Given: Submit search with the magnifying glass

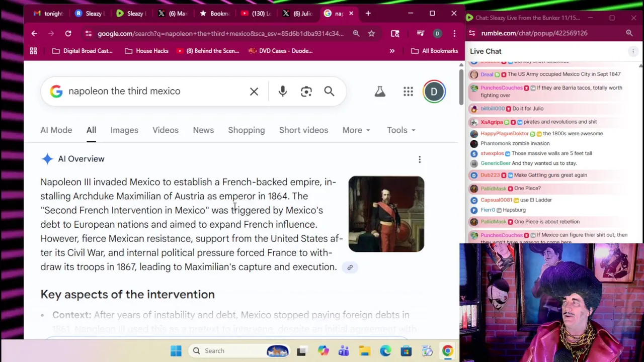Looking at the screenshot, I should (329, 91).
